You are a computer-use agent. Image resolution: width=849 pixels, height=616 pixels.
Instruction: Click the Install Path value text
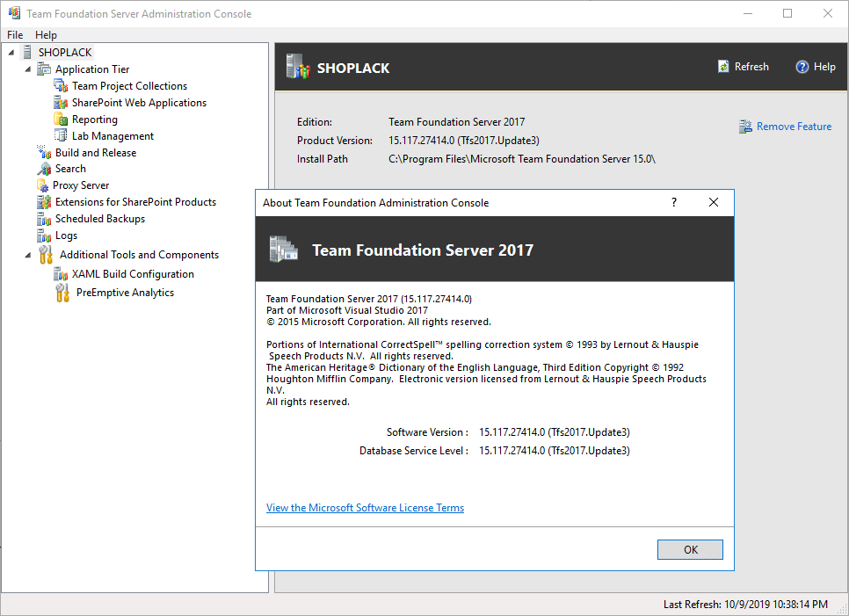pos(521,159)
